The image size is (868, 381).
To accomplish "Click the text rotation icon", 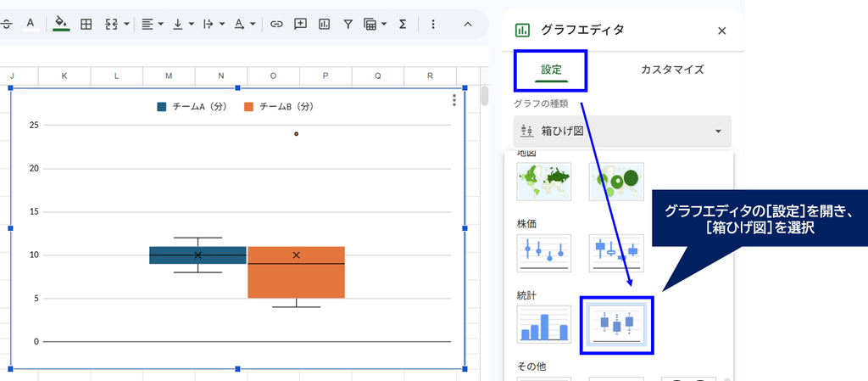I will [239, 24].
